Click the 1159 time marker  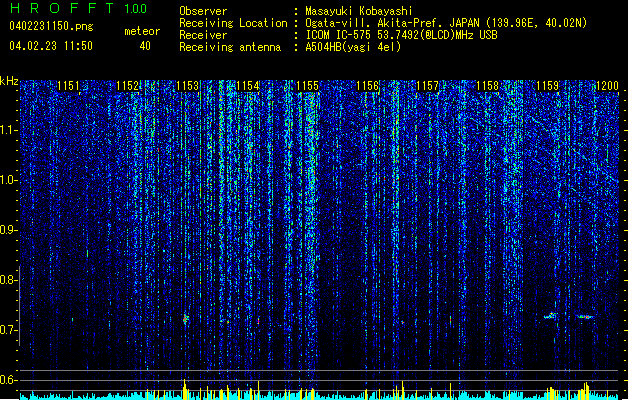click(x=548, y=86)
